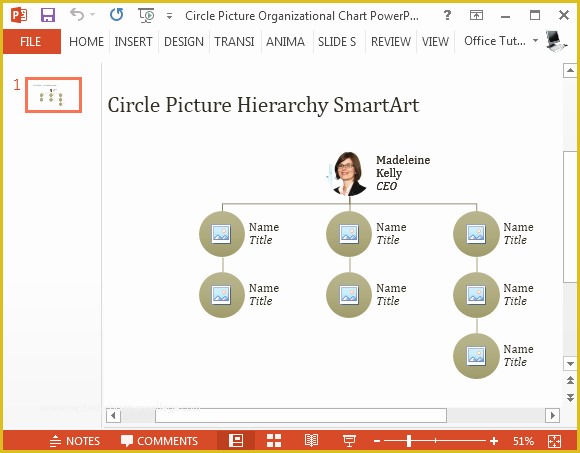Select slide 1 thumbnail

point(54,95)
